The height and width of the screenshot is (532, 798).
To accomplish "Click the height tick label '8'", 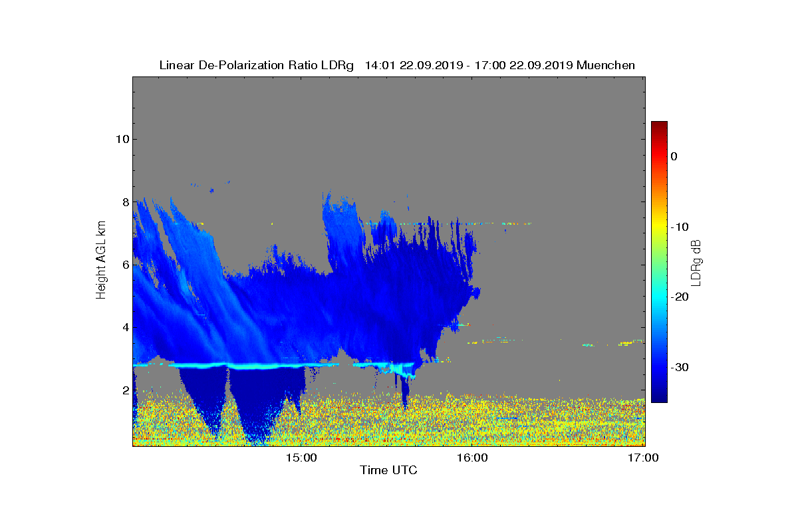I will coord(124,201).
